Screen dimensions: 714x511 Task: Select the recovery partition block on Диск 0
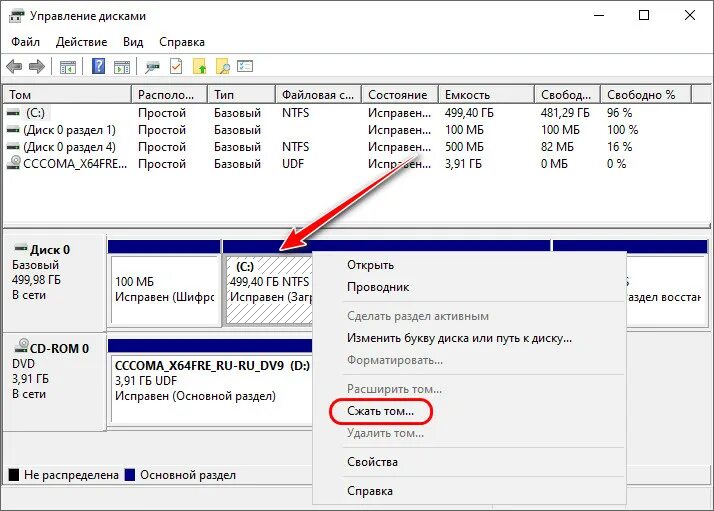point(666,289)
